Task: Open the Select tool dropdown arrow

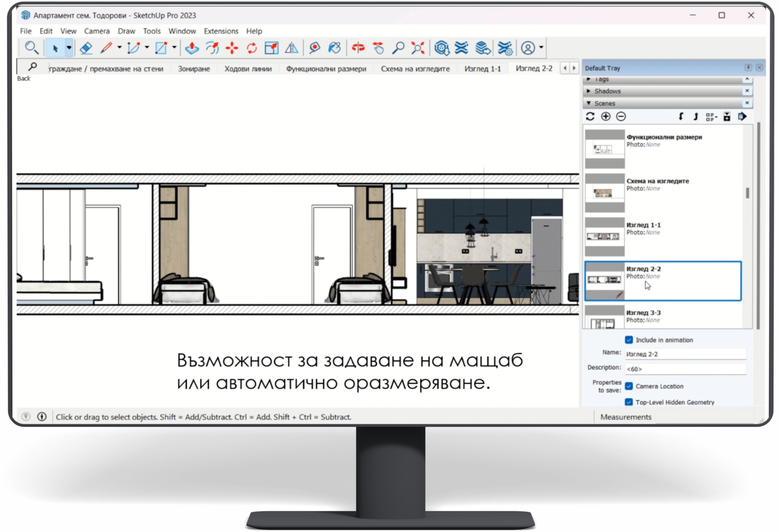Action: coord(69,48)
